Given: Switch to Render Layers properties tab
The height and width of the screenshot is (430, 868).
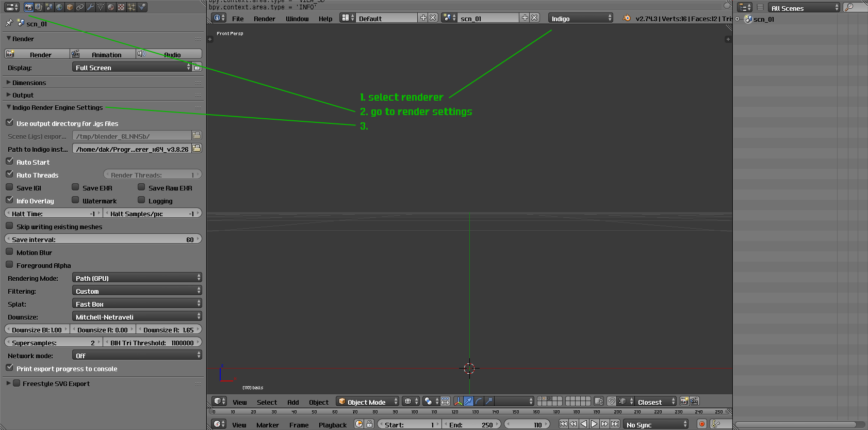Looking at the screenshot, I should [x=39, y=7].
